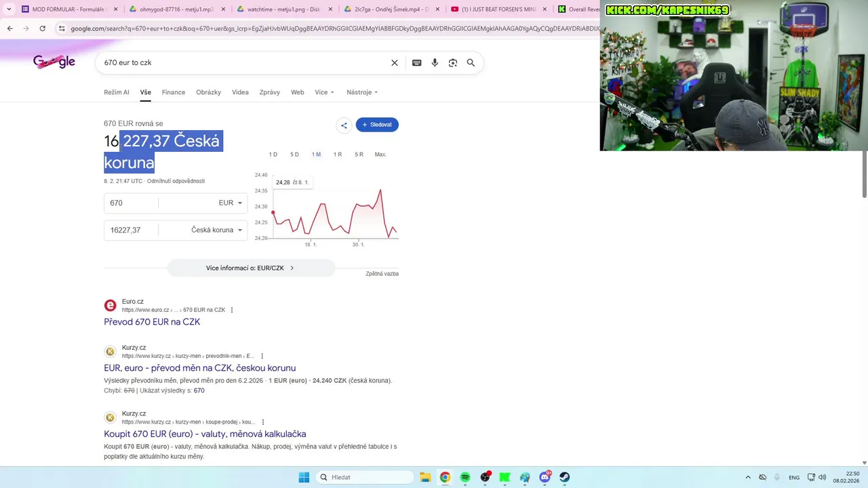Select the 5 D chart range
Image resolution: width=868 pixels, height=488 pixels.
[294, 155]
